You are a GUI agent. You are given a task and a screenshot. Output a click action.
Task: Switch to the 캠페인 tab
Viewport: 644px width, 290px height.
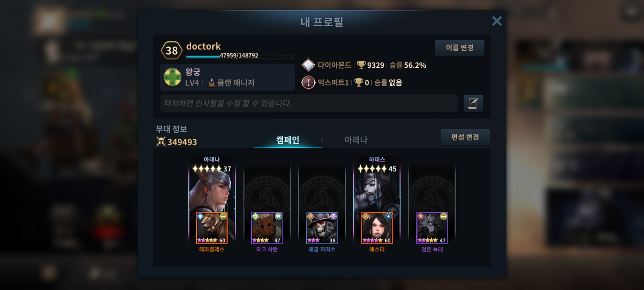pyautogui.click(x=288, y=140)
